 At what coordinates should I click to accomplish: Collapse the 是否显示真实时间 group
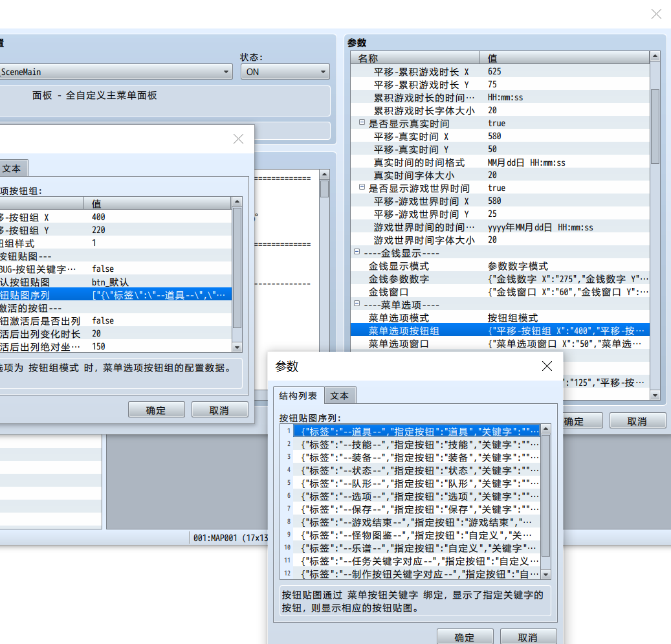pos(362,123)
